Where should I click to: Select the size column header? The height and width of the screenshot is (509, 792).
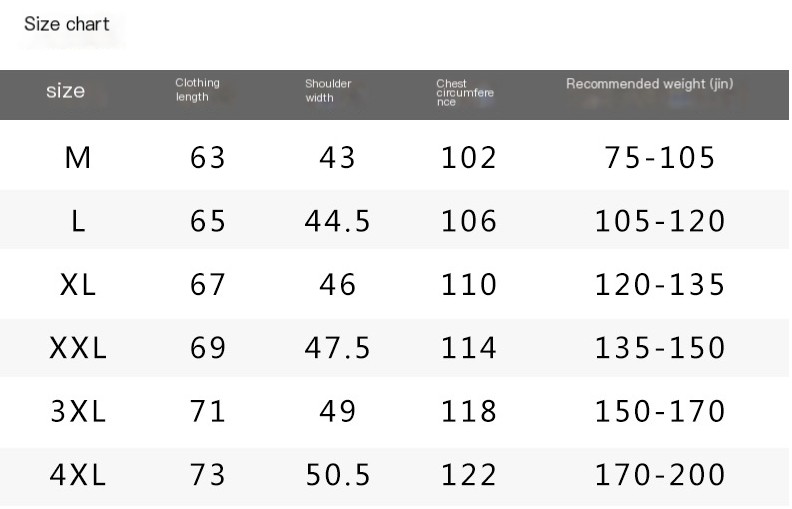click(x=66, y=91)
